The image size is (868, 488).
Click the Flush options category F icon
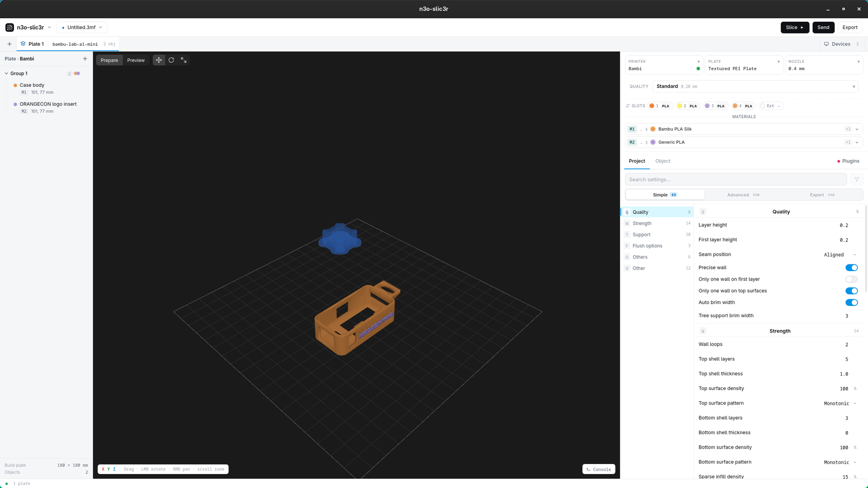click(627, 246)
